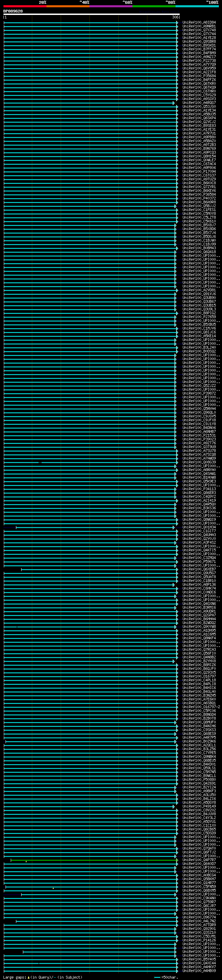
Task: Select hit label UniRef100_Q6V959
Action: [x=199, y=68]
